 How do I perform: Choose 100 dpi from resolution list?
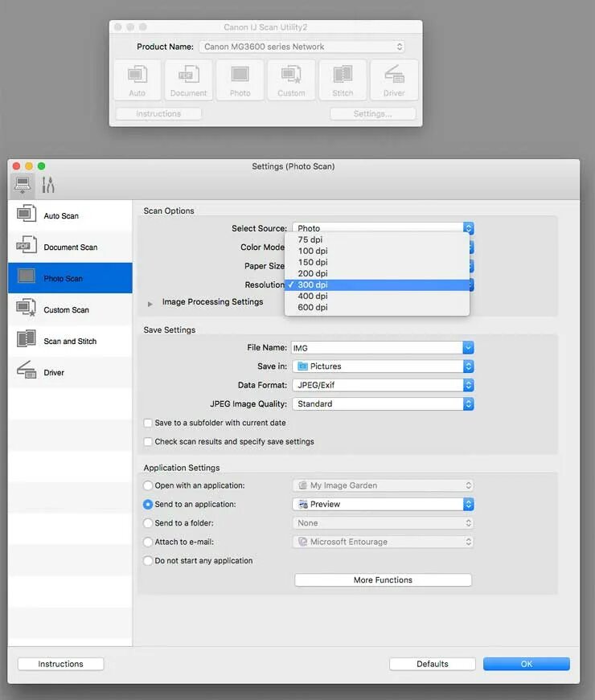[x=377, y=251]
